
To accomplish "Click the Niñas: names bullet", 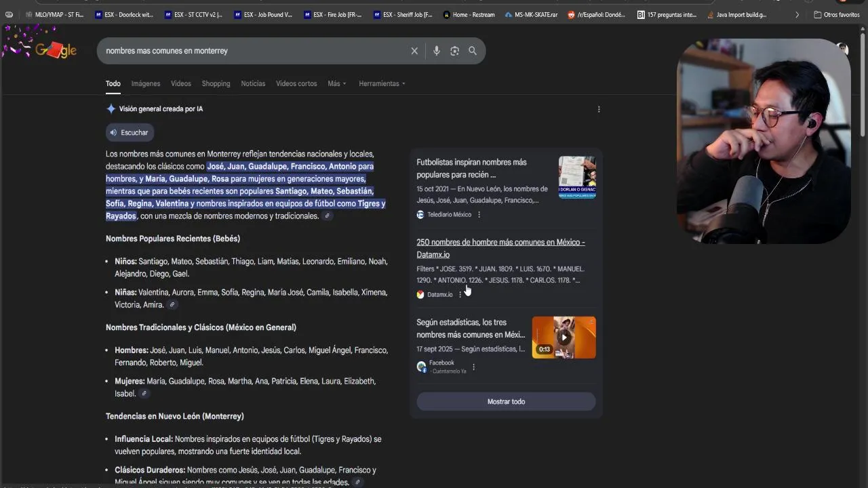I will (251, 298).
